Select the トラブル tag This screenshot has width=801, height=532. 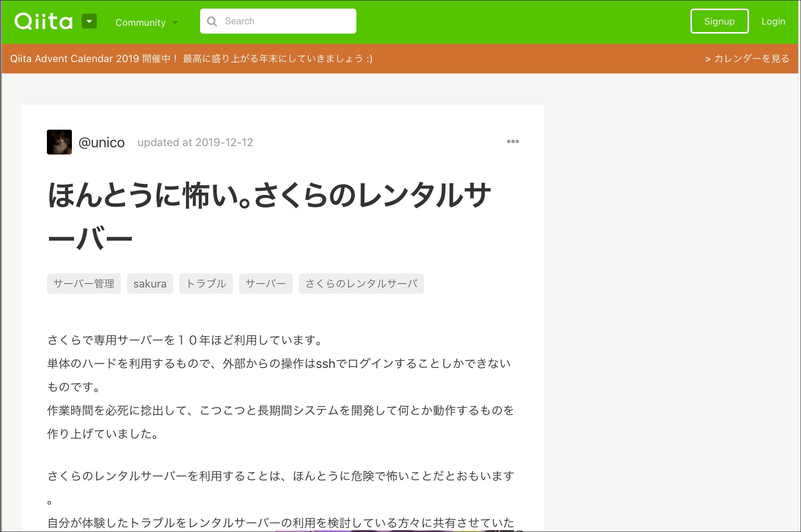click(206, 284)
